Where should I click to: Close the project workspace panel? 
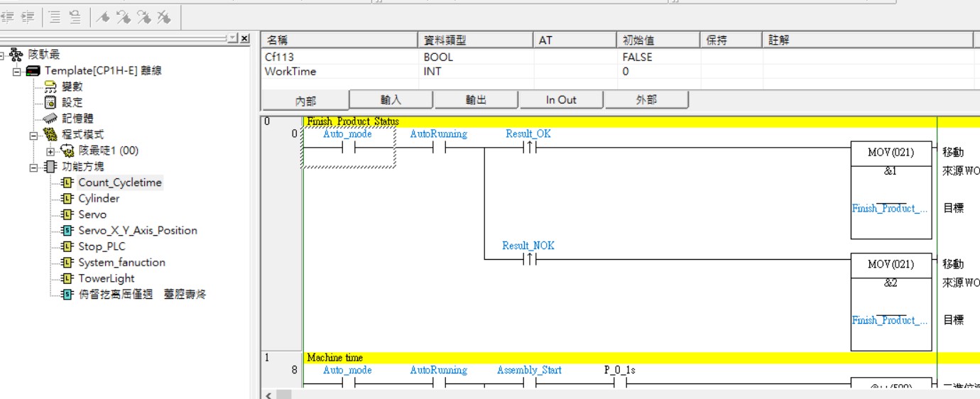coord(244,38)
